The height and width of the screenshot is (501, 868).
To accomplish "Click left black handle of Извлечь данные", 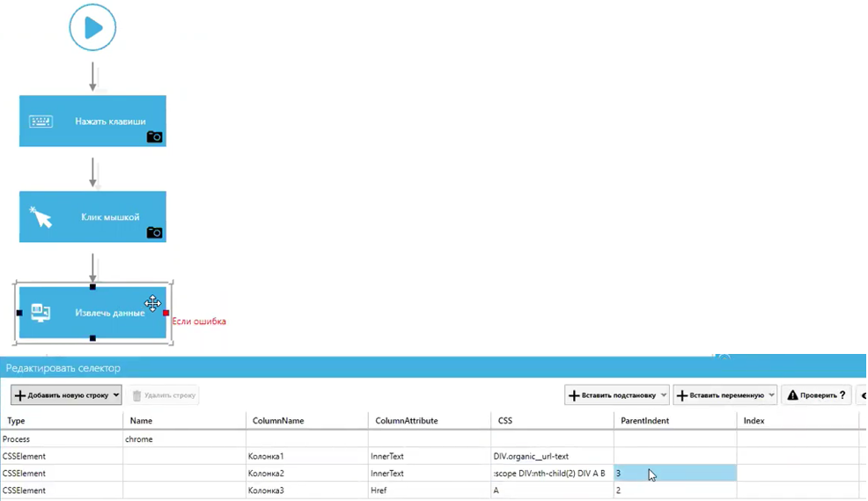I will [19, 313].
